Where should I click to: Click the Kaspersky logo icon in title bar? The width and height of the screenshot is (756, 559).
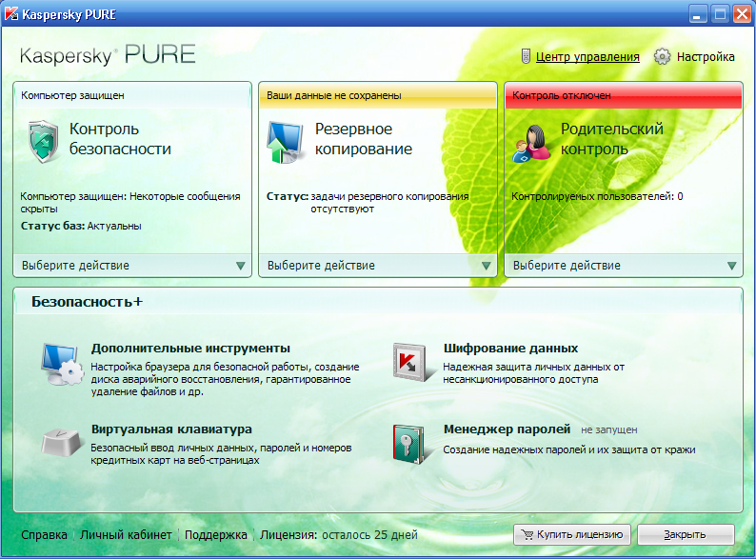pos(11,13)
